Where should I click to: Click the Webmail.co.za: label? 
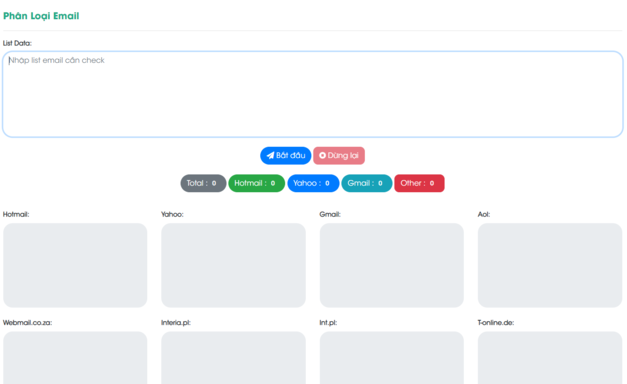click(x=28, y=322)
